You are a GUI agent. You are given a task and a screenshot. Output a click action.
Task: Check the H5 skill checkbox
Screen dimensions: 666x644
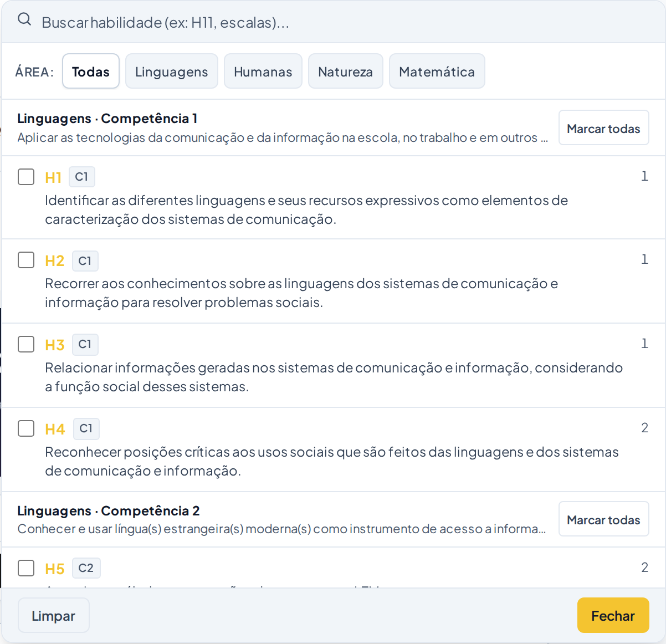point(26,568)
